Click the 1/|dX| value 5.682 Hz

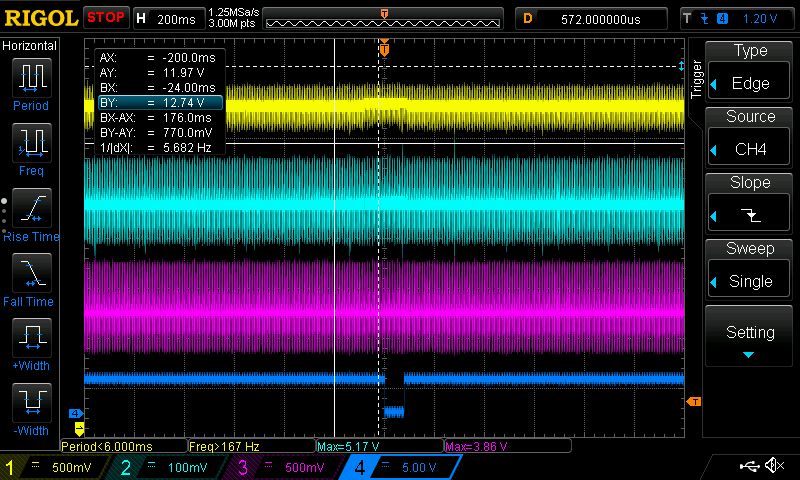[x=187, y=148]
